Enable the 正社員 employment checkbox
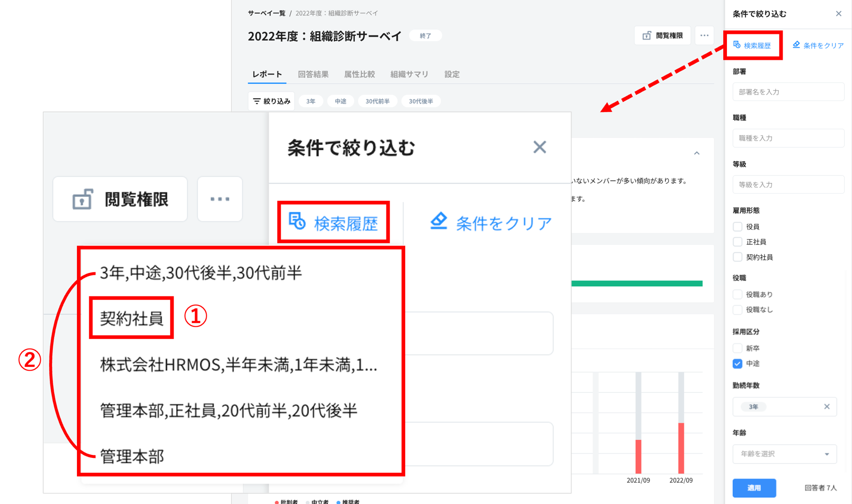The image size is (852, 504). 737,242
